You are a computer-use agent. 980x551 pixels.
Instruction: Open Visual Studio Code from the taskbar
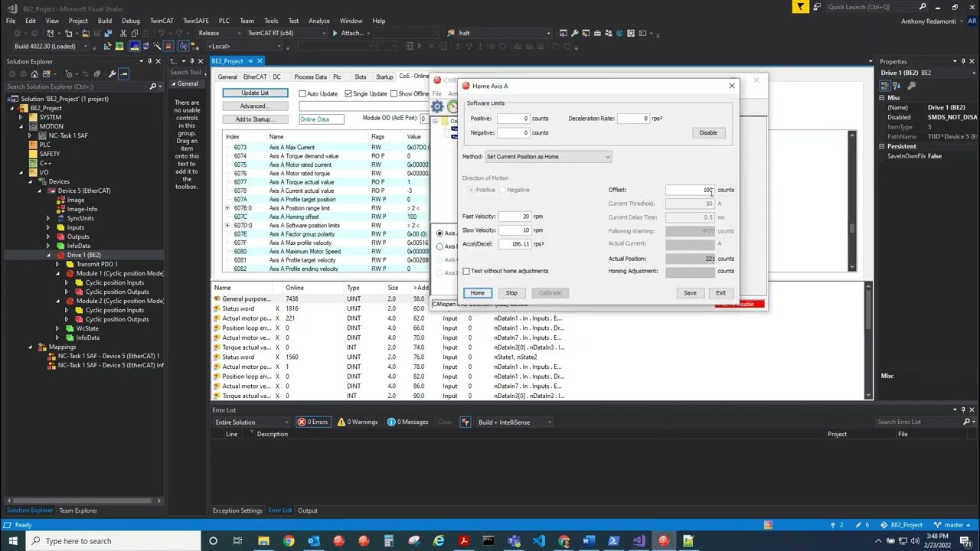tap(539, 541)
